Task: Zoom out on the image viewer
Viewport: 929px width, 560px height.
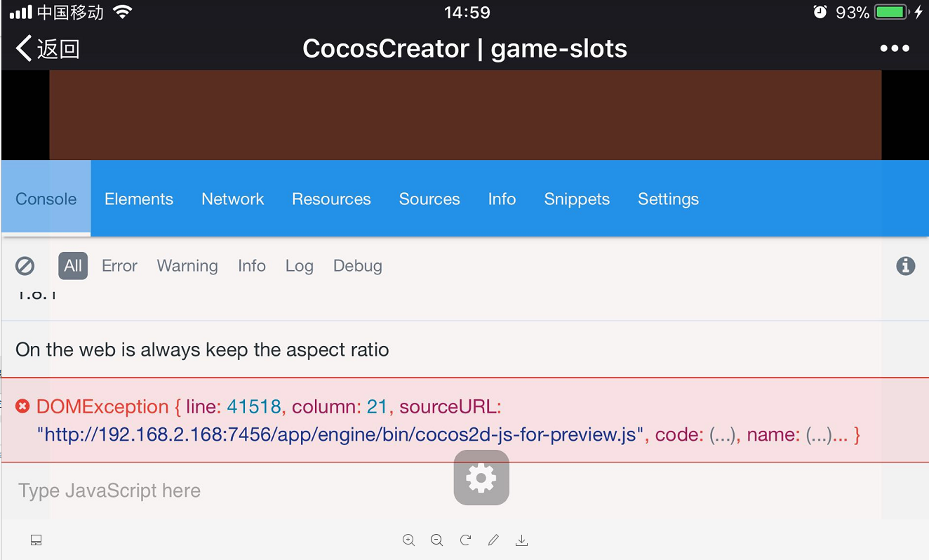Action: (437, 540)
